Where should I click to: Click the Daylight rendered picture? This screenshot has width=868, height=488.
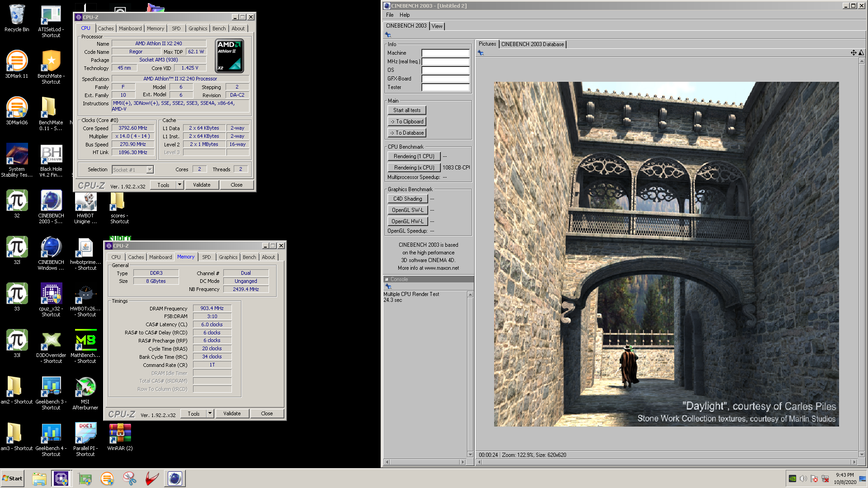tap(666, 254)
